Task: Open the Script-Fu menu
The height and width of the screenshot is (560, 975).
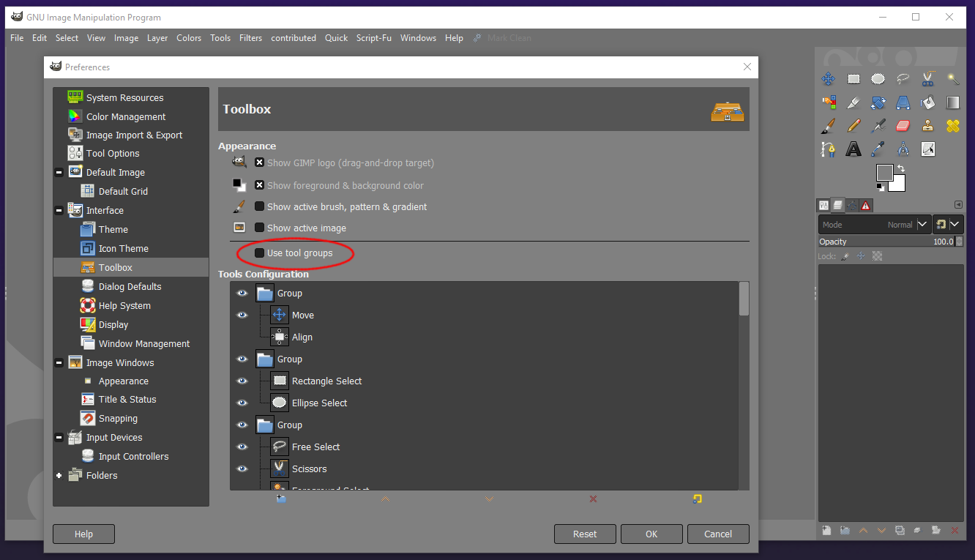Action: tap(374, 38)
